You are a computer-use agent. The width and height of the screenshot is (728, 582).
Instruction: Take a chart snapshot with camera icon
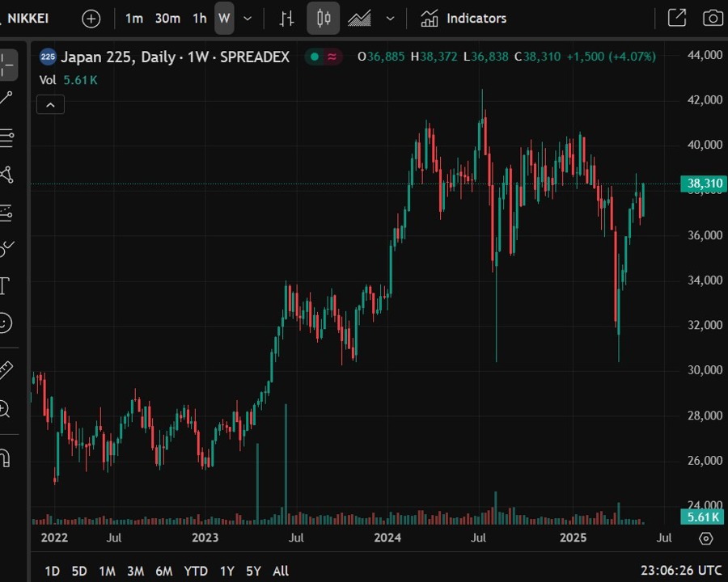pyautogui.click(x=713, y=18)
